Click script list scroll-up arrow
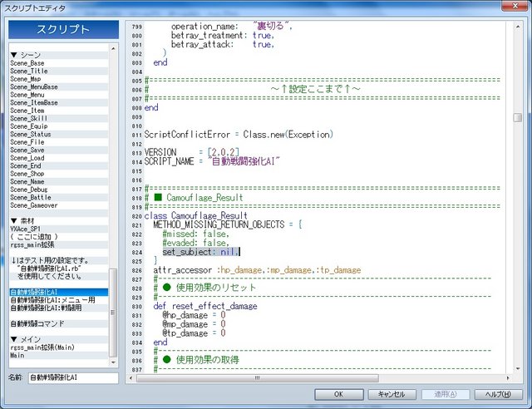Image resolution: width=532 pixels, height=409 pixels. click(113, 48)
